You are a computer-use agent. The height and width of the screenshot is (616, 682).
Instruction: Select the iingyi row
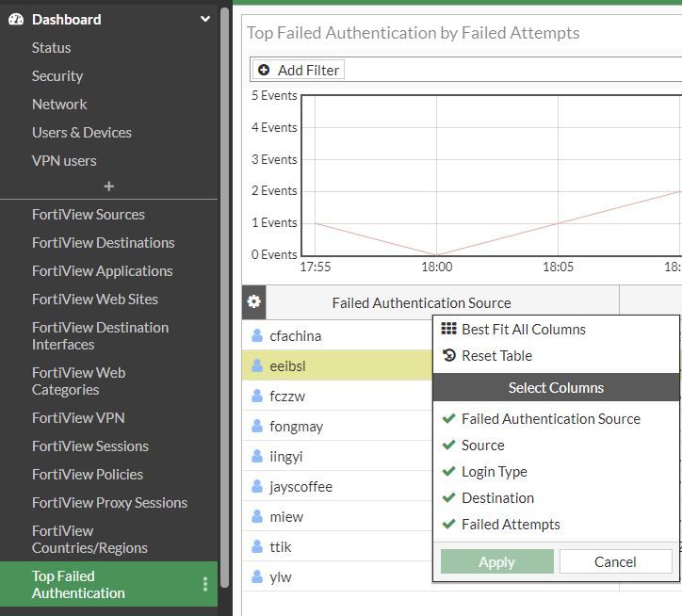click(x=337, y=456)
